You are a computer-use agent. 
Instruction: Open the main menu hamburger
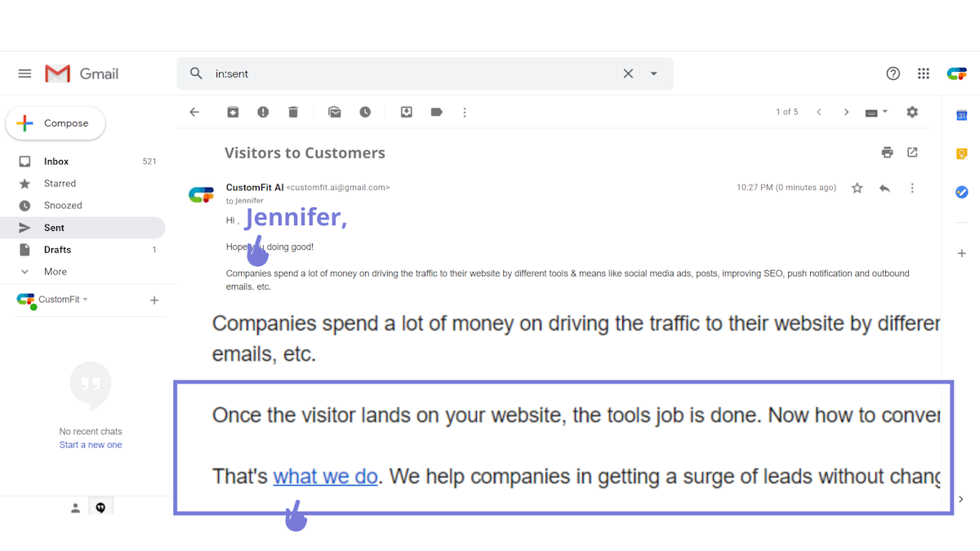click(x=24, y=73)
